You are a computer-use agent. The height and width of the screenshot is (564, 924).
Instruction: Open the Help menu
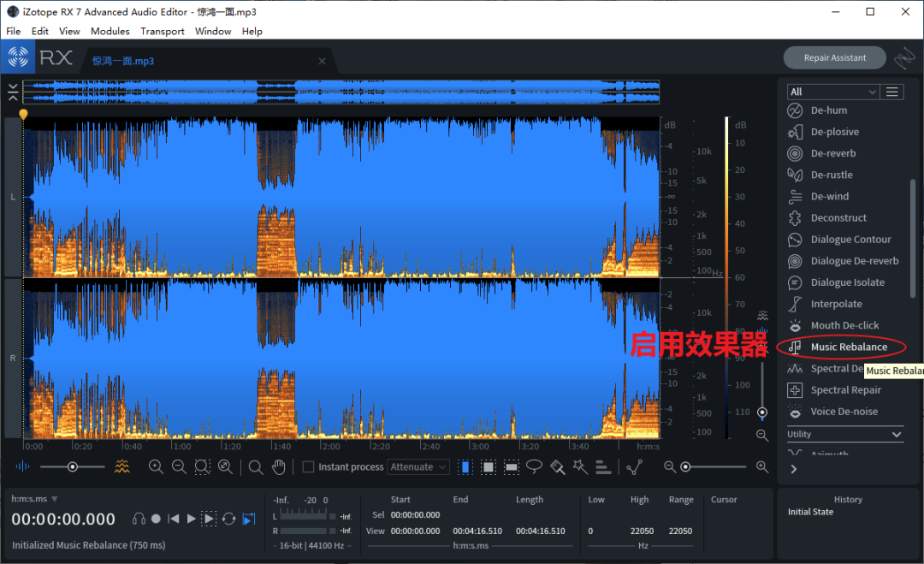pos(252,31)
